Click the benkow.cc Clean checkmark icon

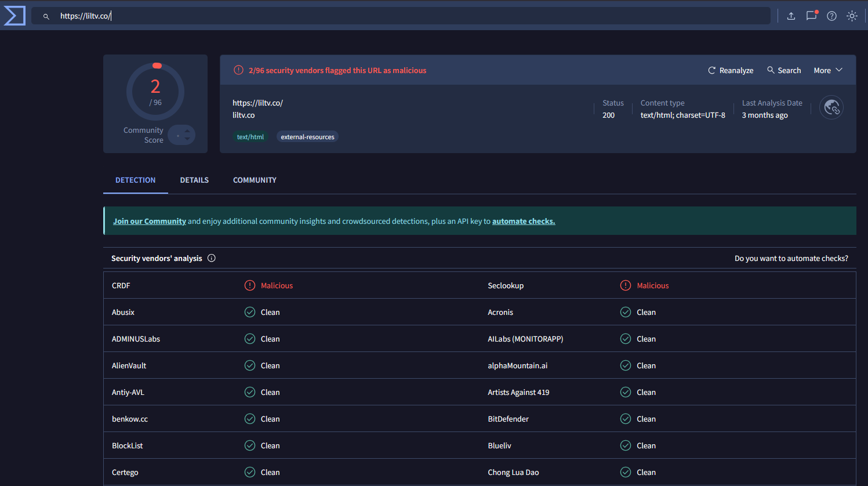(x=250, y=419)
